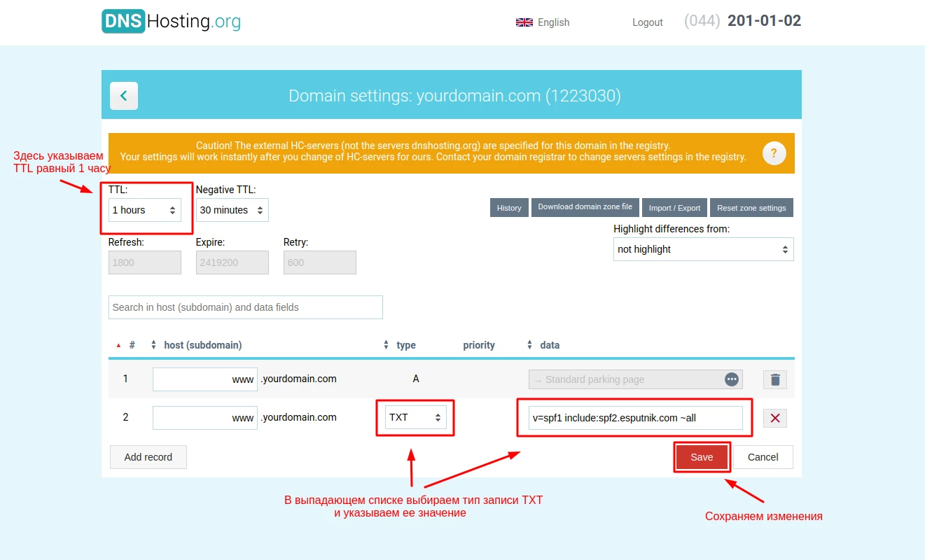Open Import / Export
The image size is (925, 560).
pos(674,208)
